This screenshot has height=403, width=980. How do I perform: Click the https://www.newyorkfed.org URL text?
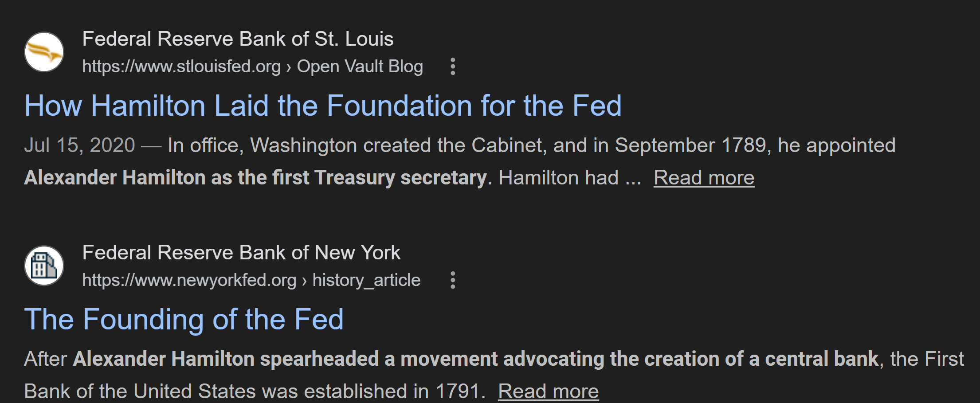[189, 280]
